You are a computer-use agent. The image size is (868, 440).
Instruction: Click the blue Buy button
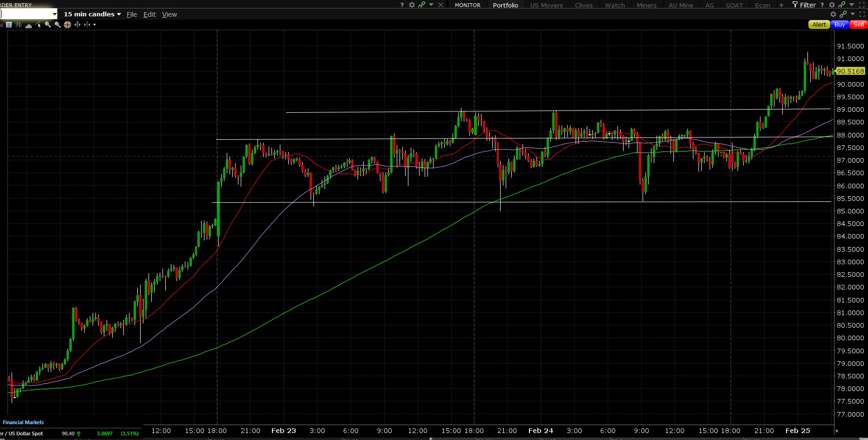click(840, 25)
